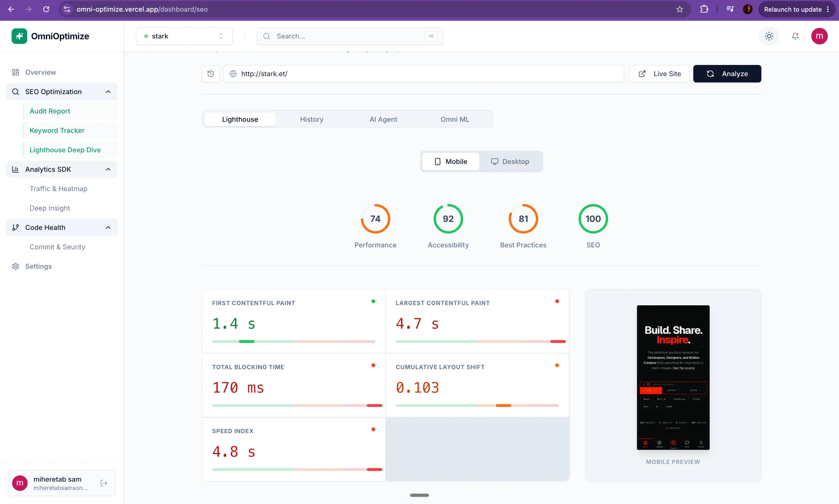
Task: Open the AI Agent tab
Action: point(383,119)
